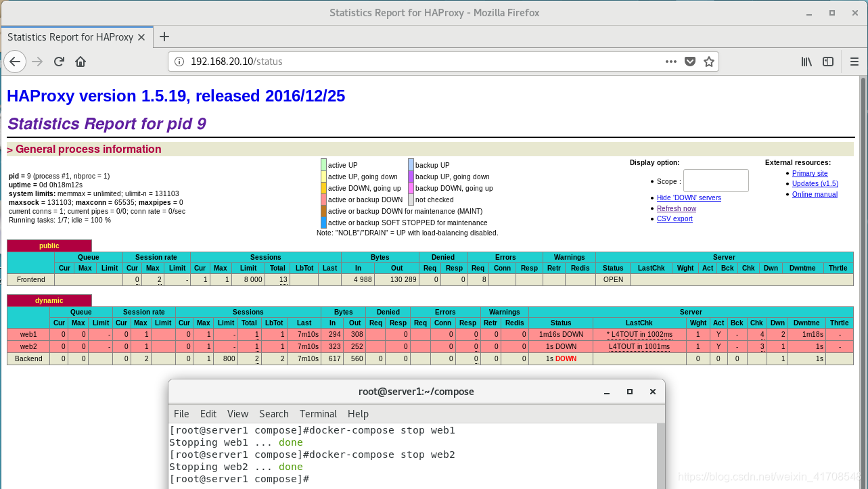Click the Pocket save icon

point(690,62)
